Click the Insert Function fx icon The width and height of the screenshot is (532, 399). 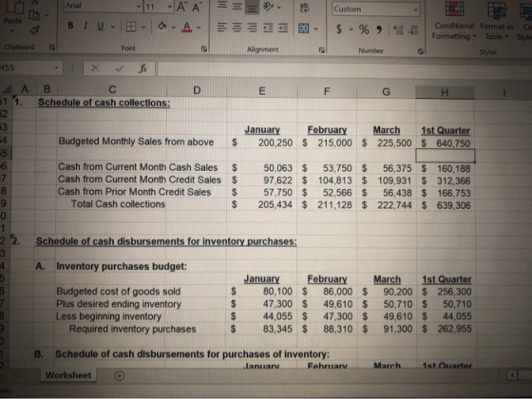tap(142, 68)
